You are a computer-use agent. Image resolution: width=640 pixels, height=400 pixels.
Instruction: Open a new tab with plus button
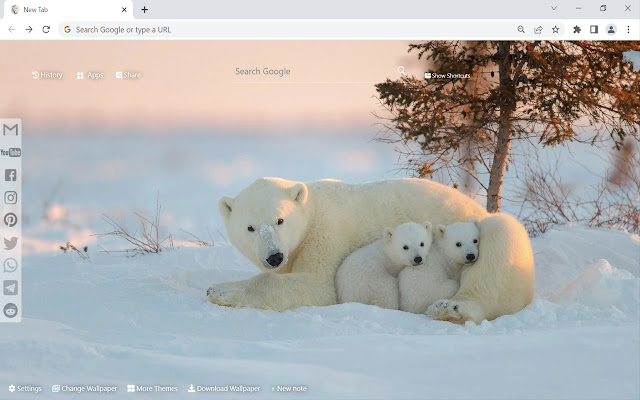(144, 9)
